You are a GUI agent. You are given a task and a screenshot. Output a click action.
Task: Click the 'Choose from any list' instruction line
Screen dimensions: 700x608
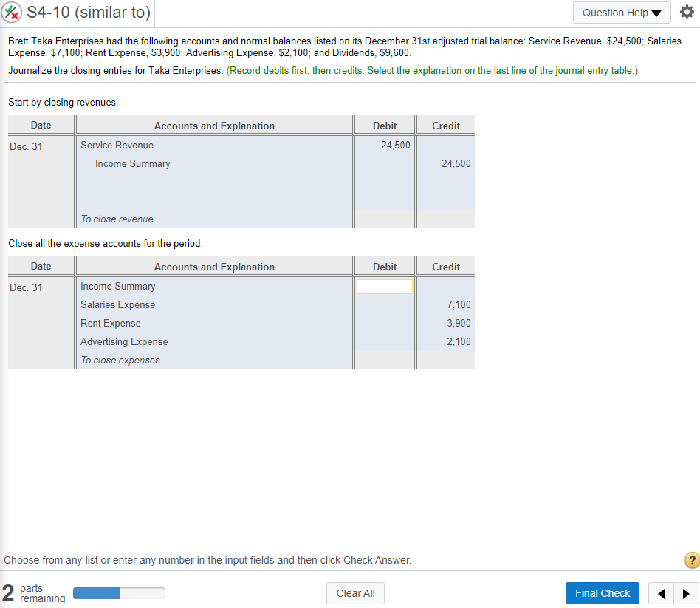coord(207,560)
